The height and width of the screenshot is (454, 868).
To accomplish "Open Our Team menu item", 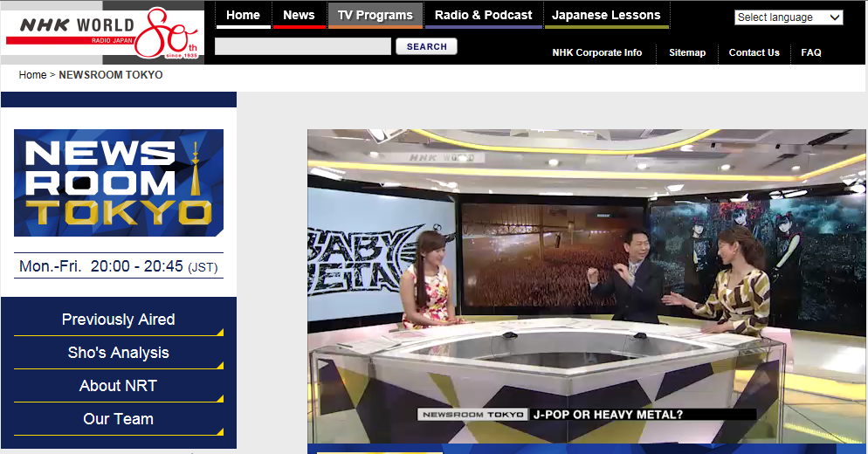I will coord(119,419).
